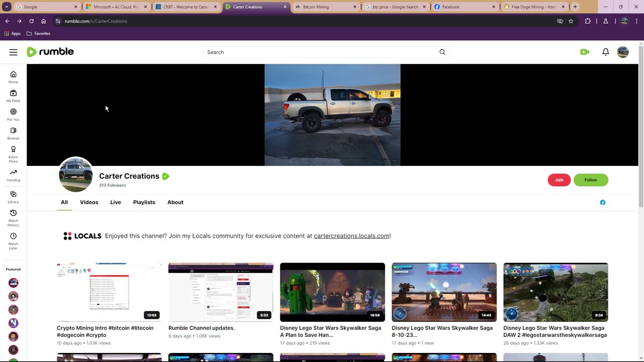This screenshot has height=362, width=644.
Task: Click the Rumble logo
Action: click(x=50, y=52)
